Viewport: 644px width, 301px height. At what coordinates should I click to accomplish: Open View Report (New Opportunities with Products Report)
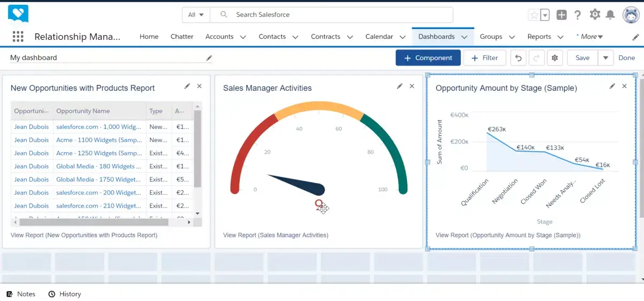point(84,235)
